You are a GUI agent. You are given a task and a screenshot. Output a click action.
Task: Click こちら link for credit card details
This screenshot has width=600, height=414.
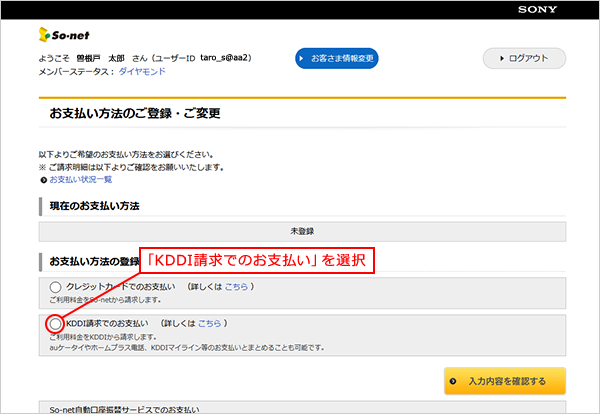click(x=236, y=287)
